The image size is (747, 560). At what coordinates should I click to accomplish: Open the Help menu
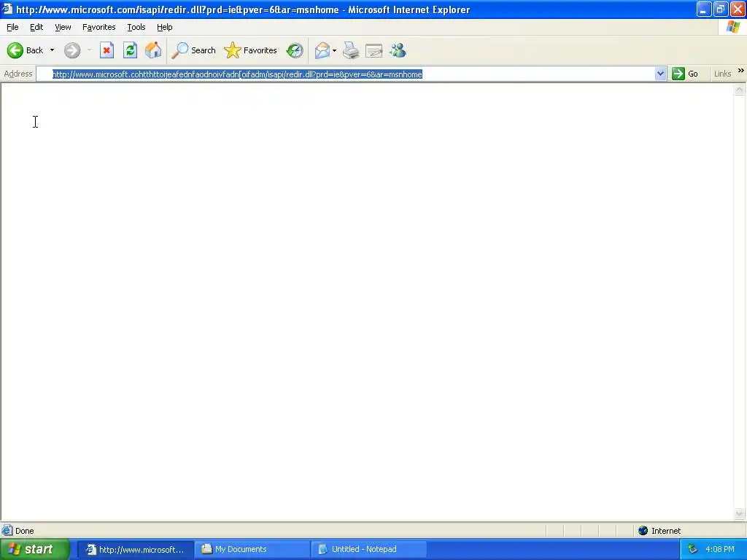click(x=164, y=27)
